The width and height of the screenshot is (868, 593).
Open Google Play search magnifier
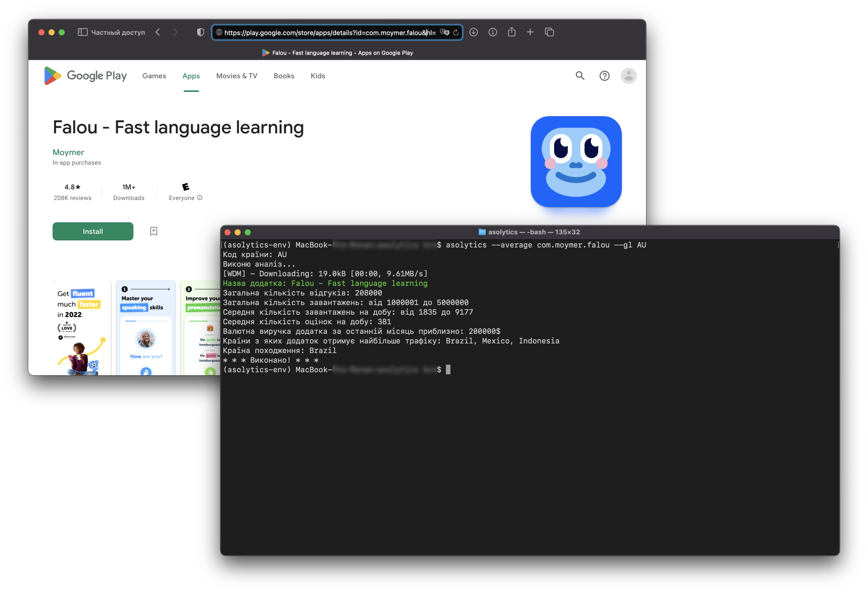click(580, 76)
